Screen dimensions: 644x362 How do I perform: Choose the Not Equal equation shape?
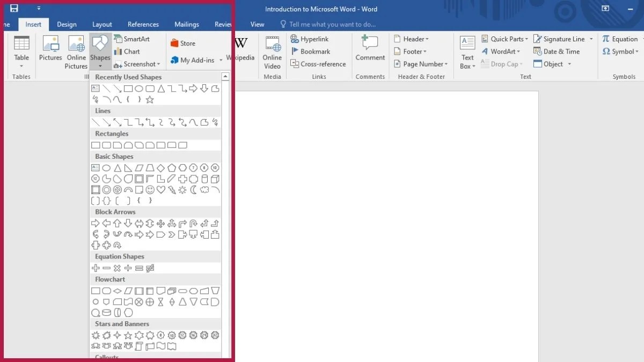[150, 268]
